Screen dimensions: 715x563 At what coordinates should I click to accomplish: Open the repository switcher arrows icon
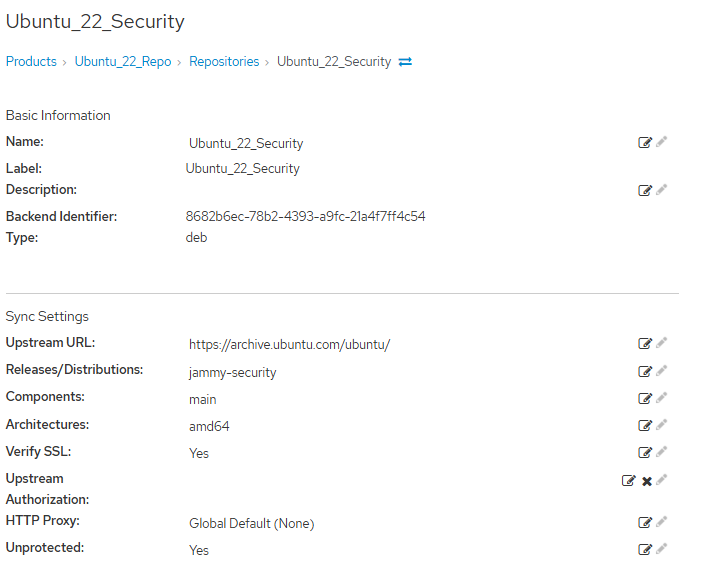point(405,62)
